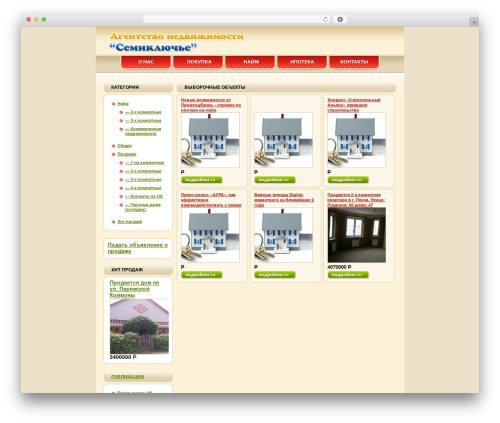Open «4-х комнатные» under Продажа
Viewport: 500px width, 423px height.
tap(143, 188)
